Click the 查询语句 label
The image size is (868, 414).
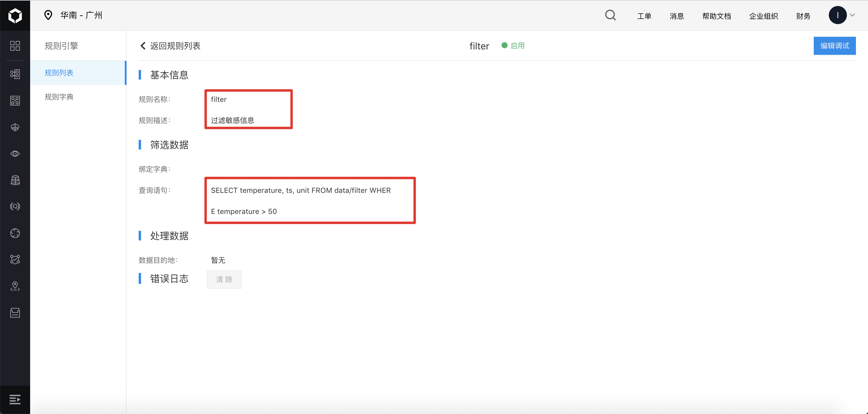tap(155, 190)
